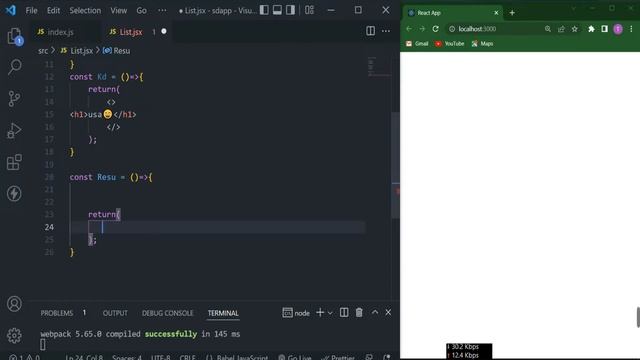This screenshot has width=640, height=360.
Task: Reload the localhost page in Chrome
Action: 436,29
